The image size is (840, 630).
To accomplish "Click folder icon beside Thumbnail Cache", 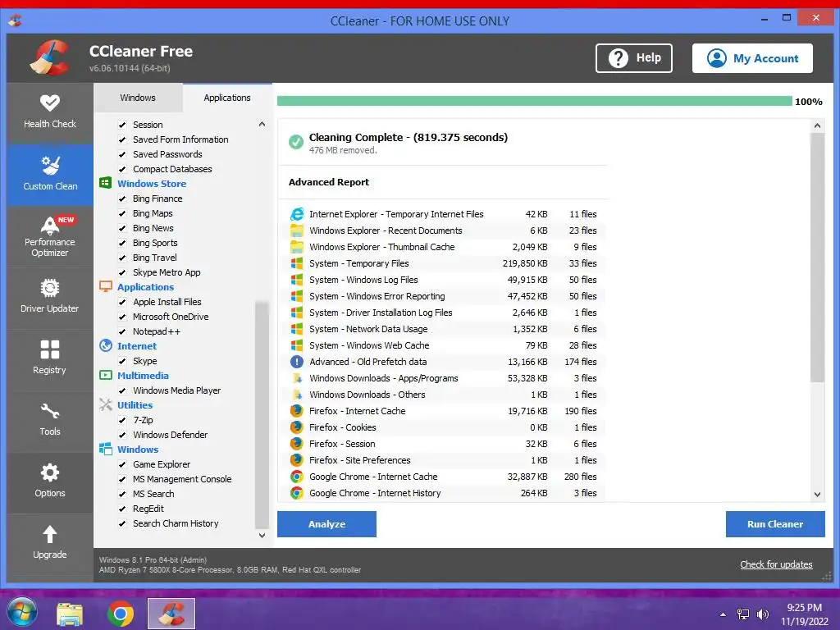I will (x=296, y=247).
